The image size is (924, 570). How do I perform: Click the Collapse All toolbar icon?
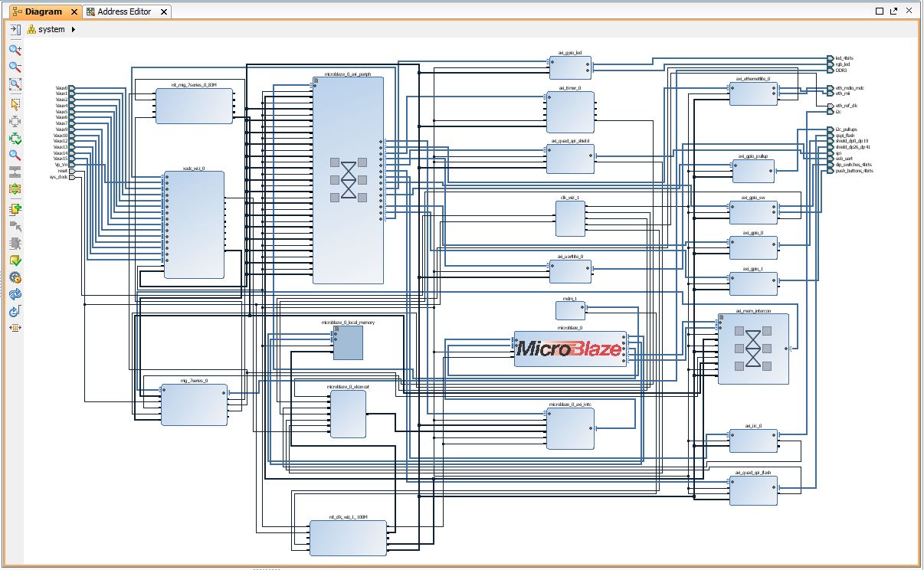(x=15, y=172)
